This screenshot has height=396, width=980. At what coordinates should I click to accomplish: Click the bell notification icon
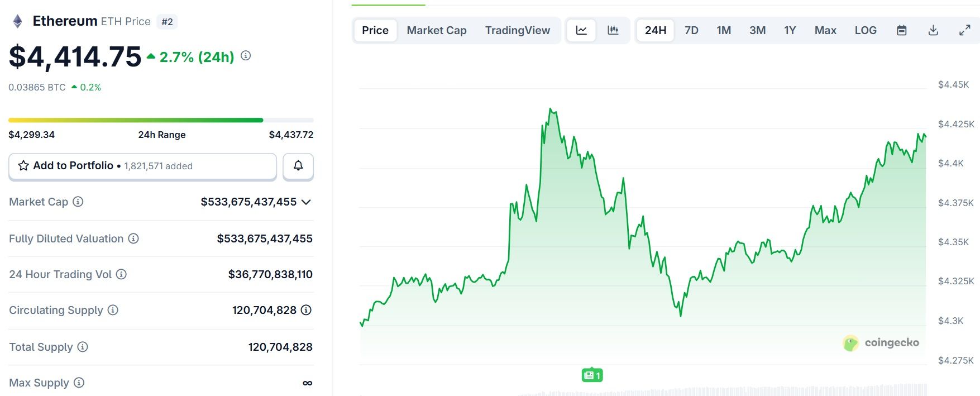pos(298,166)
